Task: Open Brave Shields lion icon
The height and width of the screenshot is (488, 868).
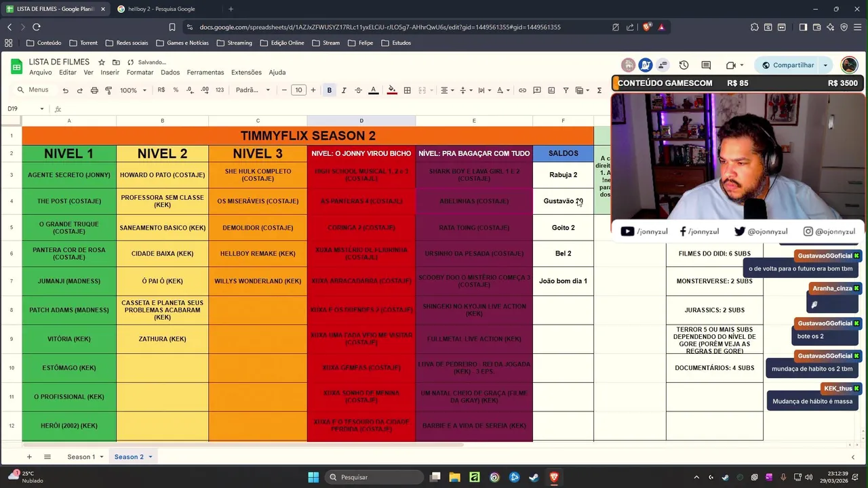Action: (647, 27)
